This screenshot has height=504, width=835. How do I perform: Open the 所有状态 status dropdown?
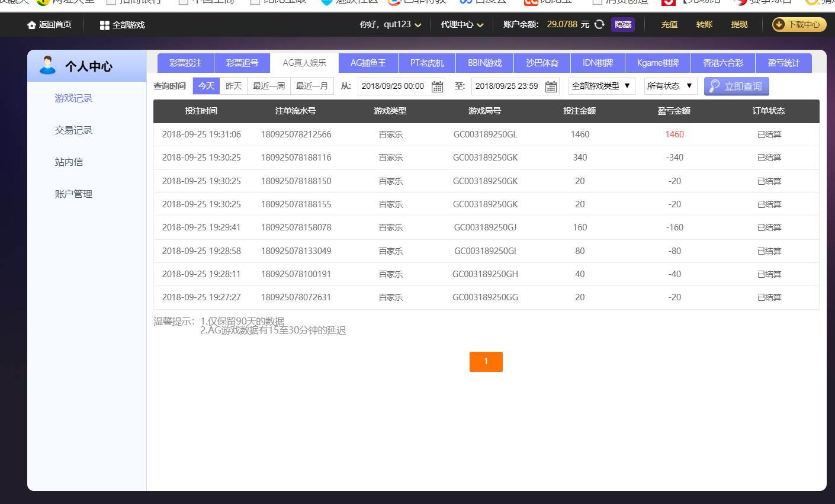pyautogui.click(x=670, y=86)
